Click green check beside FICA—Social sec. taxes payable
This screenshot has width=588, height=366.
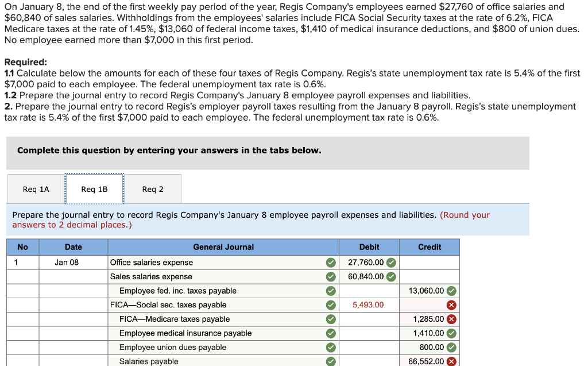point(331,305)
